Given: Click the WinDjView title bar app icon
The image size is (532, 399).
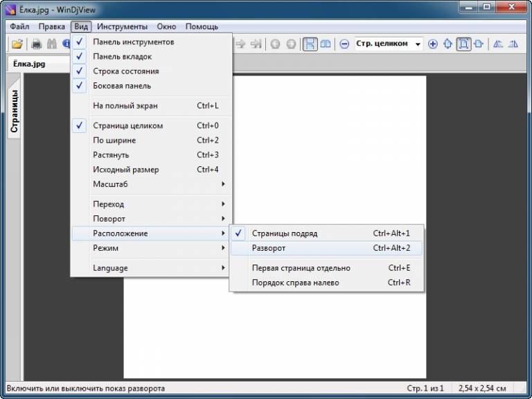Looking at the screenshot, I should (10, 10).
